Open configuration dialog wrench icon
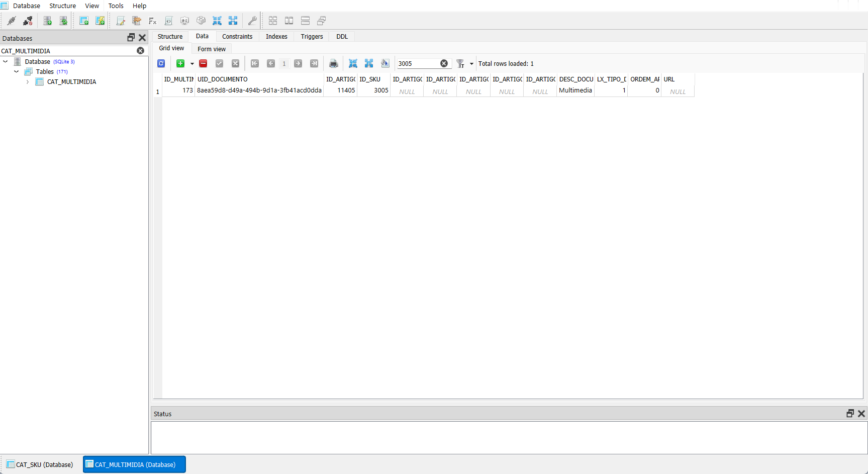This screenshot has height=474, width=868. tap(252, 21)
